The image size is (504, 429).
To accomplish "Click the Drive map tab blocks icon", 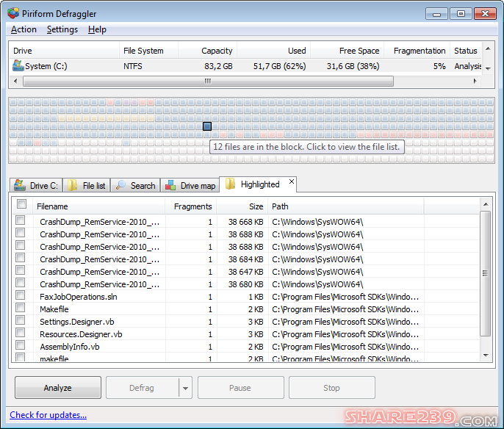I will click(x=170, y=185).
